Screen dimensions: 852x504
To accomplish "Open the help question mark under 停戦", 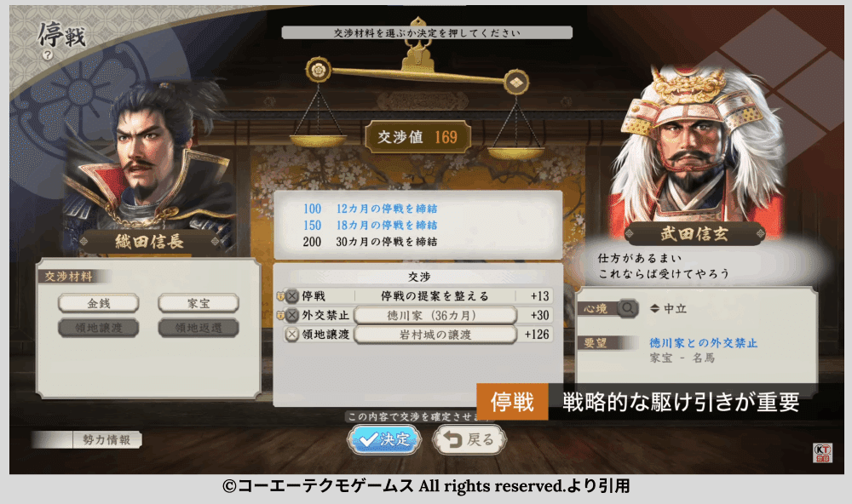I will [48, 54].
